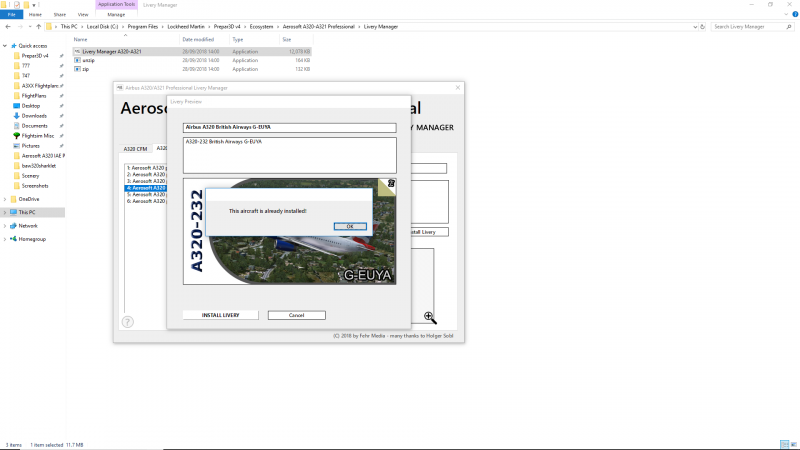
Task: Select list item 3: Aerosoft A320
Action: point(145,181)
